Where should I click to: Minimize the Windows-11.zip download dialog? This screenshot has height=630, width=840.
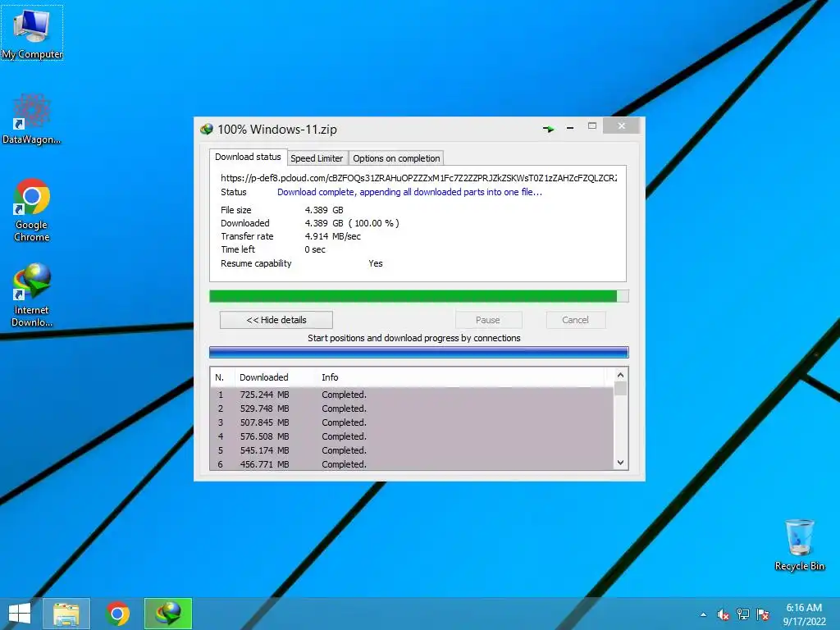pyautogui.click(x=570, y=127)
